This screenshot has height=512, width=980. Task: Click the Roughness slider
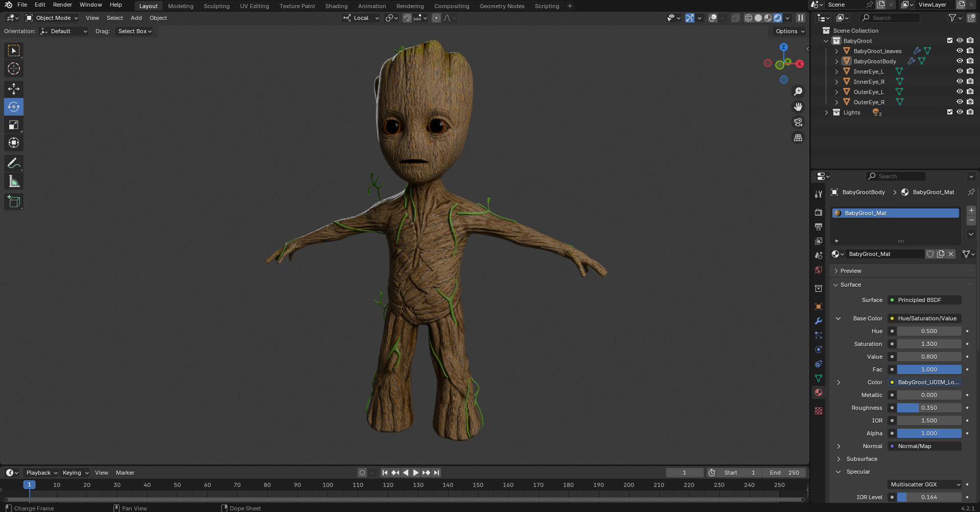[929, 408]
